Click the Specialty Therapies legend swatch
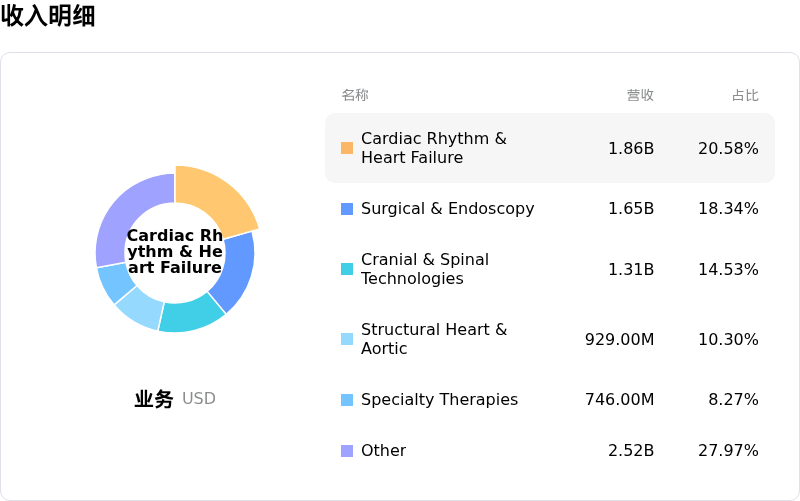 [x=347, y=400]
